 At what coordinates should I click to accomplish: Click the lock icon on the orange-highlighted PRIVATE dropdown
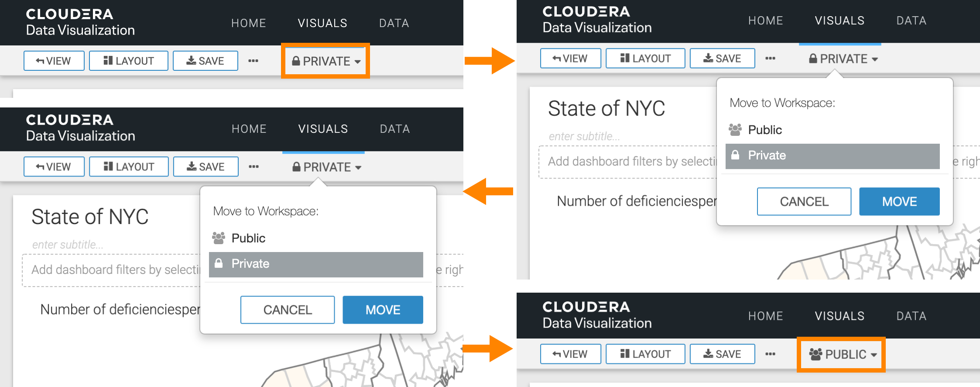(296, 61)
